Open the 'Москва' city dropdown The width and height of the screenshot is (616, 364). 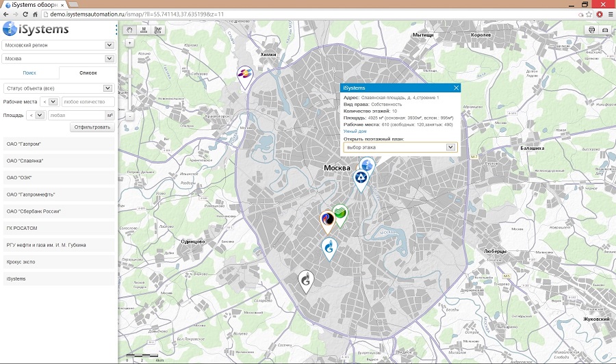click(x=59, y=59)
